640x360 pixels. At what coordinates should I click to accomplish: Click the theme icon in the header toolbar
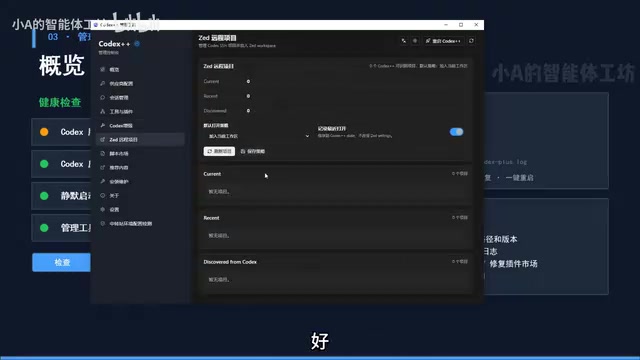click(x=415, y=41)
